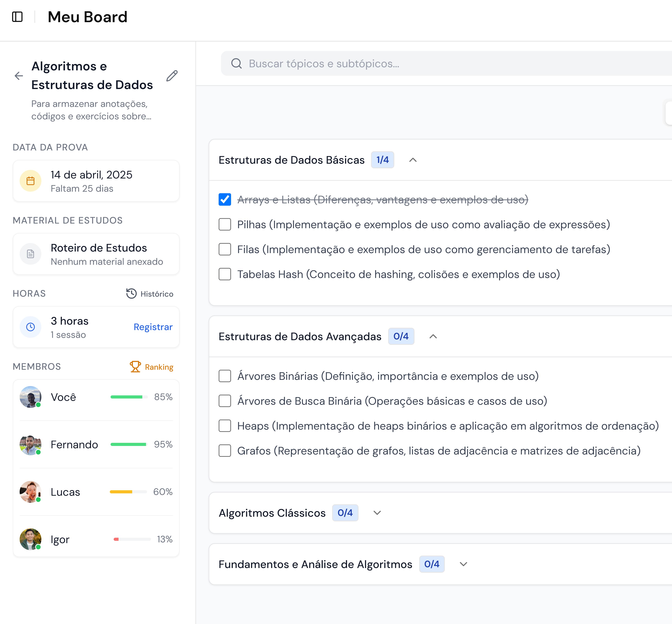Image resolution: width=672 pixels, height=624 pixels.
Task: Uncheck Arrays e Listas checkbox
Action: [225, 200]
